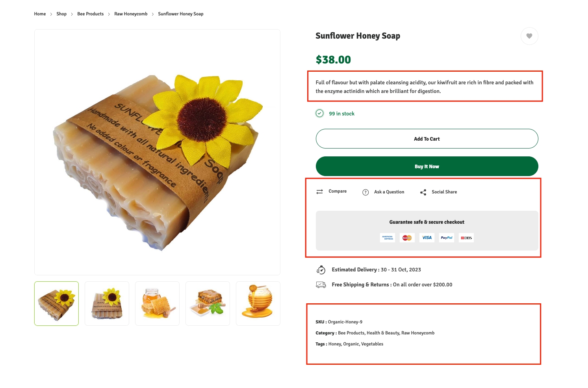Go to Home in breadcrumb
The image size is (588, 388).
(40, 14)
